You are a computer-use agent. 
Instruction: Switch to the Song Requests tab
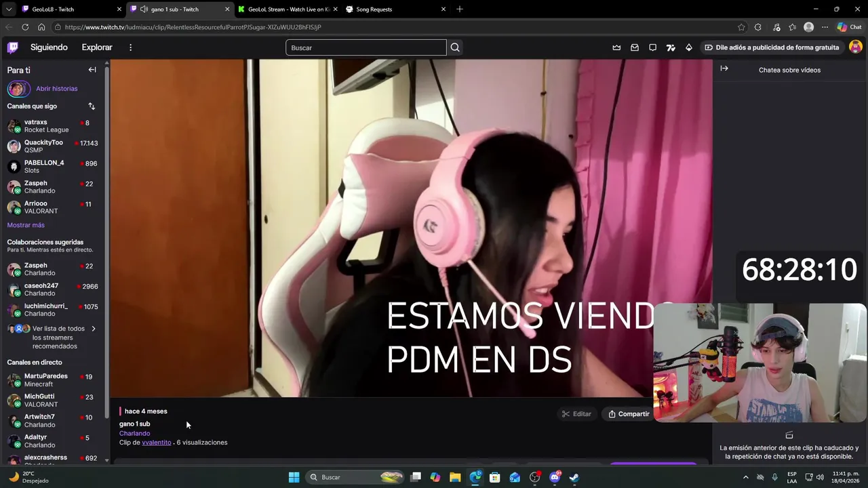coord(395,9)
